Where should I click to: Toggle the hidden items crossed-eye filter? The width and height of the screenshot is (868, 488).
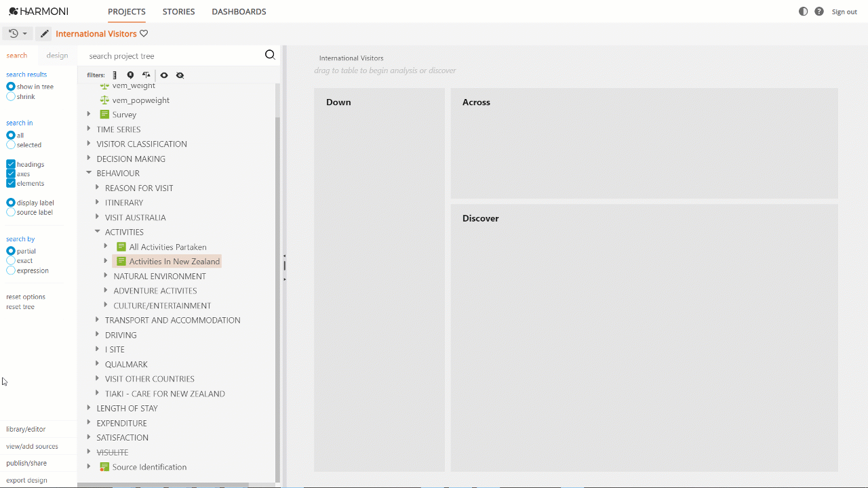tap(180, 75)
